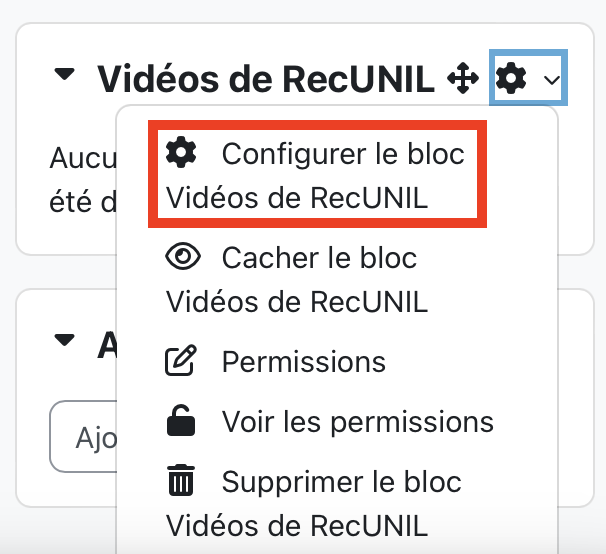Image resolution: width=606 pixels, height=554 pixels.
Task: Click the block text beginning with "Aucu"
Action: point(82,158)
